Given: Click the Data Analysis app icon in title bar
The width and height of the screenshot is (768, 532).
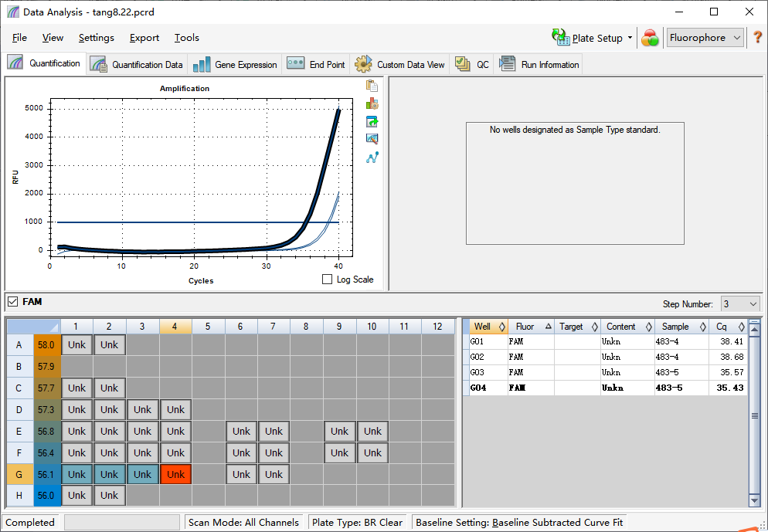Looking at the screenshot, I should point(12,12).
